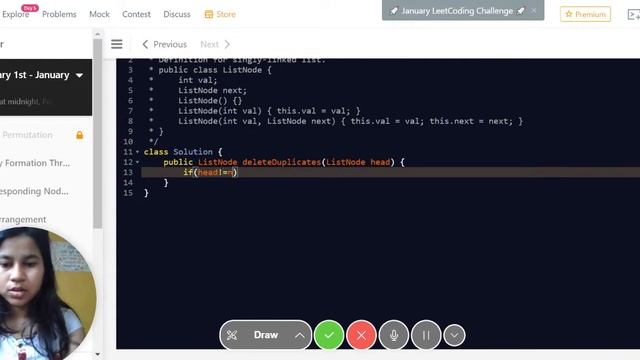Dismiss the January LeetCoding Challenge banner
The image size is (640, 360).
pyautogui.click(x=534, y=11)
